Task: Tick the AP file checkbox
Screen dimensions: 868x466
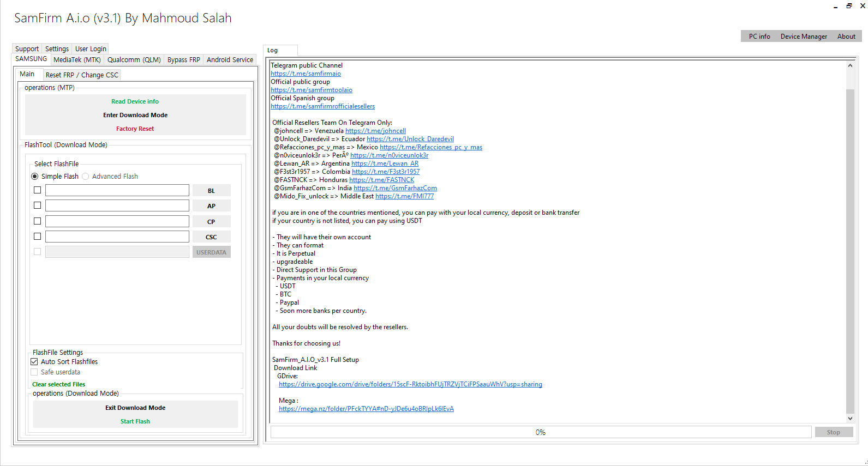Action: 38,205
